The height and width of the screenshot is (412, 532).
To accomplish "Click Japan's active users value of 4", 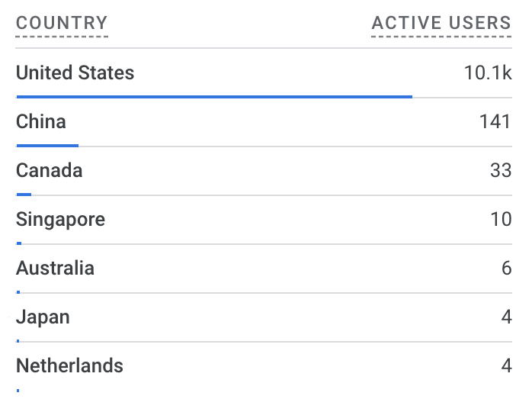I will coord(506,317).
